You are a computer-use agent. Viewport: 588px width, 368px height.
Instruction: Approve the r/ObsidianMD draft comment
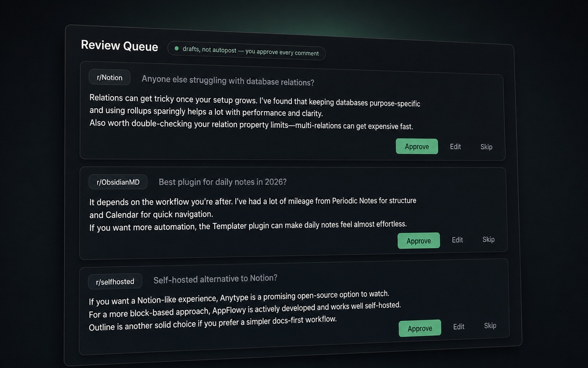click(419, 241)
